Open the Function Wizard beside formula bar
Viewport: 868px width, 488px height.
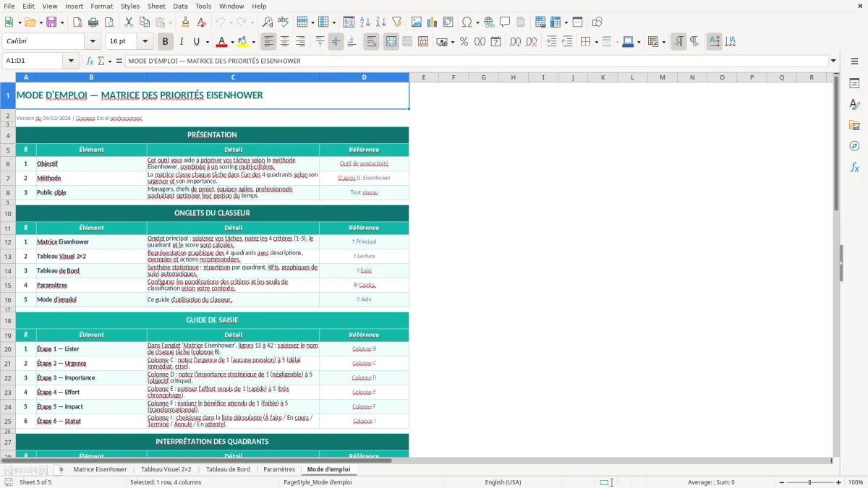90,61
